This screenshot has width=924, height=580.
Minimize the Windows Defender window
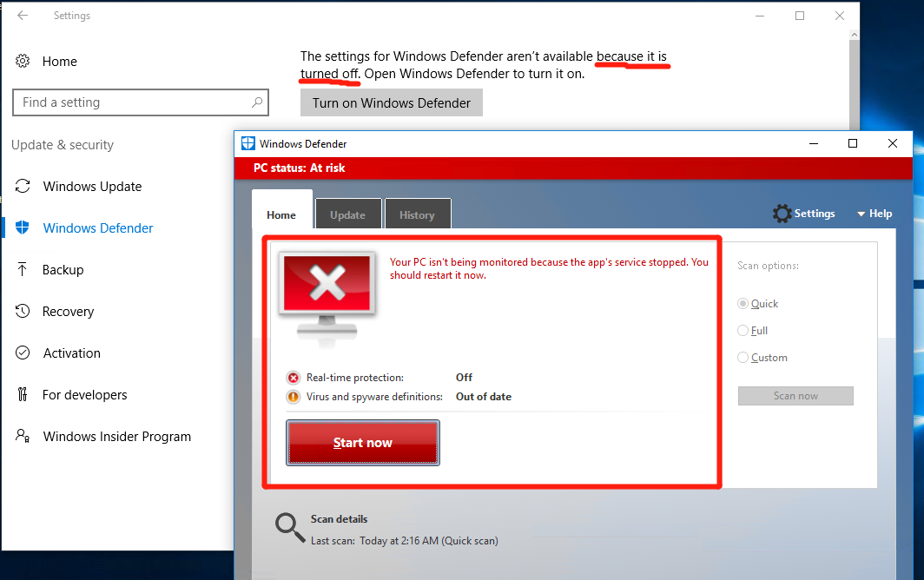tap(814, 143)
